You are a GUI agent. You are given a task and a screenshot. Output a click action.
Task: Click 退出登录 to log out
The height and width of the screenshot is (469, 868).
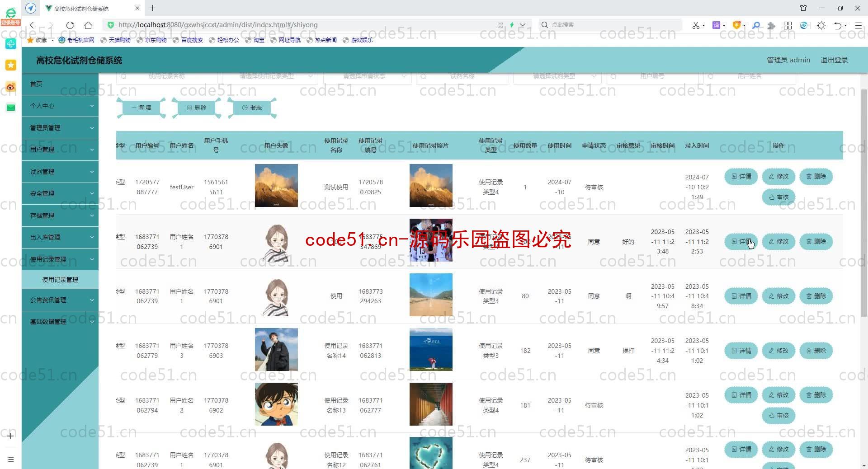pos(834,60)
